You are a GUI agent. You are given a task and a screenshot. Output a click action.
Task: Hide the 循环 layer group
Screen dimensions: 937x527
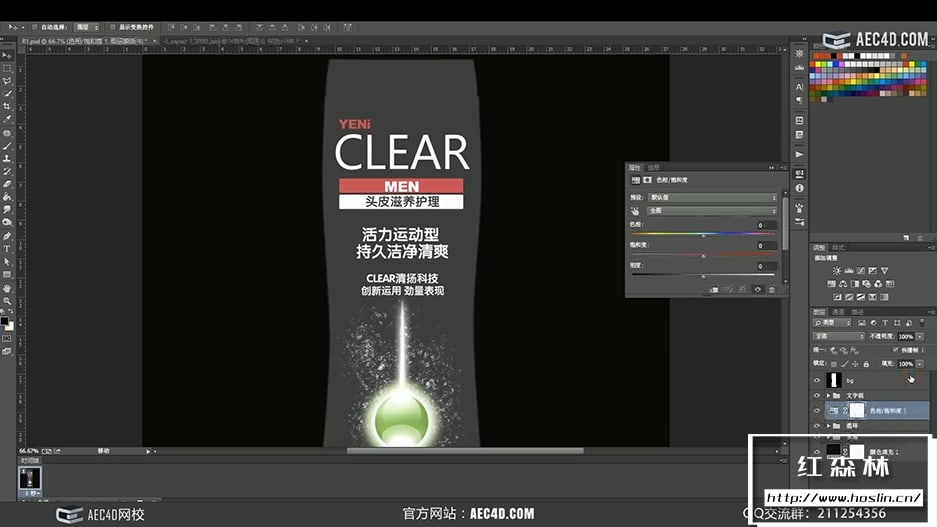[x=817, y=426]
